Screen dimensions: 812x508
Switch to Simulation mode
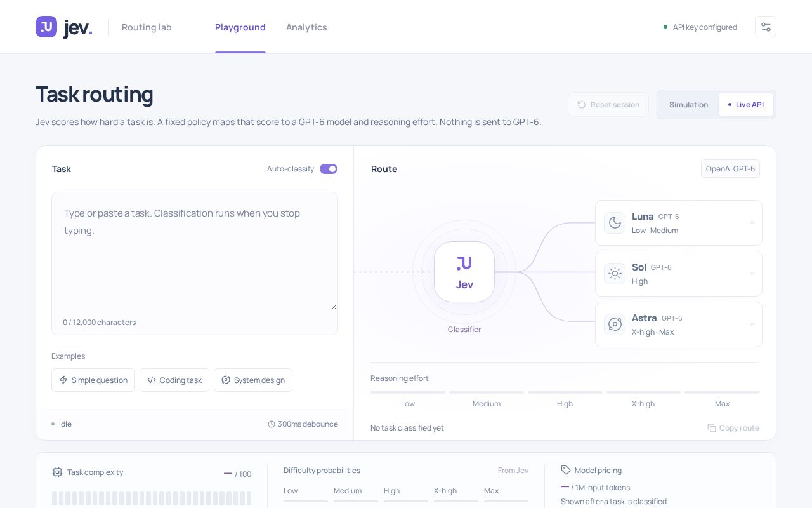click(688, 104)
